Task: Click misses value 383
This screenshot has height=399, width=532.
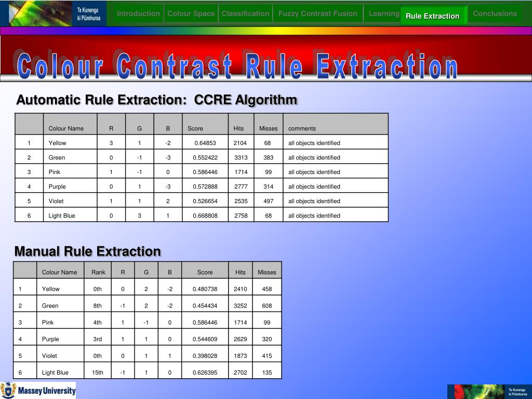Action: point(269,157)
